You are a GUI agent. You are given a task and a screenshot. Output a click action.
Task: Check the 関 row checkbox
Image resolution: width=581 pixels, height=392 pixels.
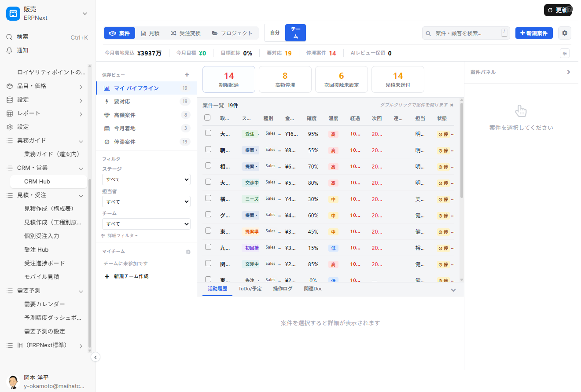pos(208,263)
